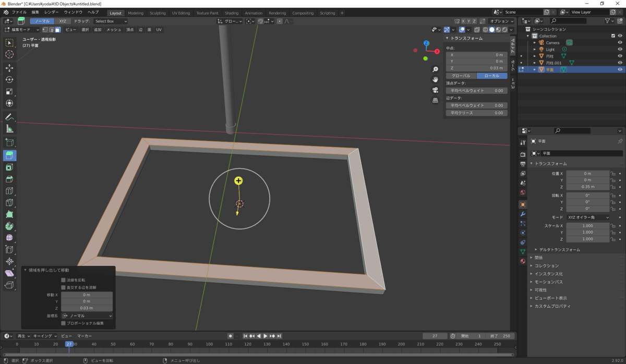Viewport: 626px width, 364px height.
Task: Click the スケール X value field
Action: (588, 226)
